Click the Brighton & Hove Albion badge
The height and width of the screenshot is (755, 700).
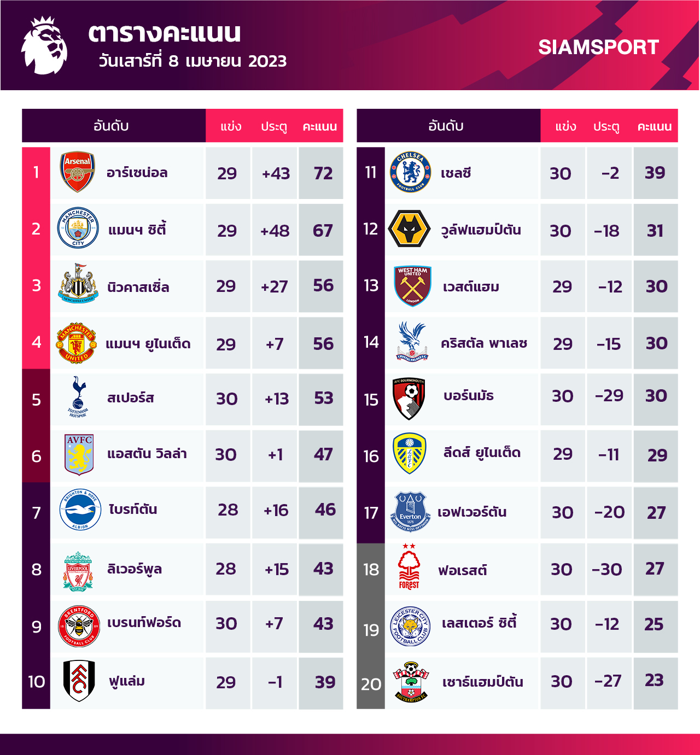[x=80, y=510]
